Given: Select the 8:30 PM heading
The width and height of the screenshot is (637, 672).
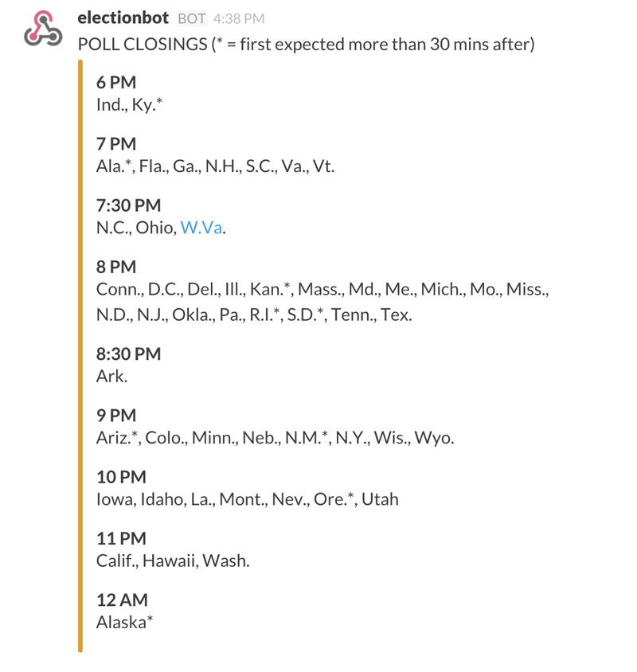Looking at the screenshot, I should [128, 354].
